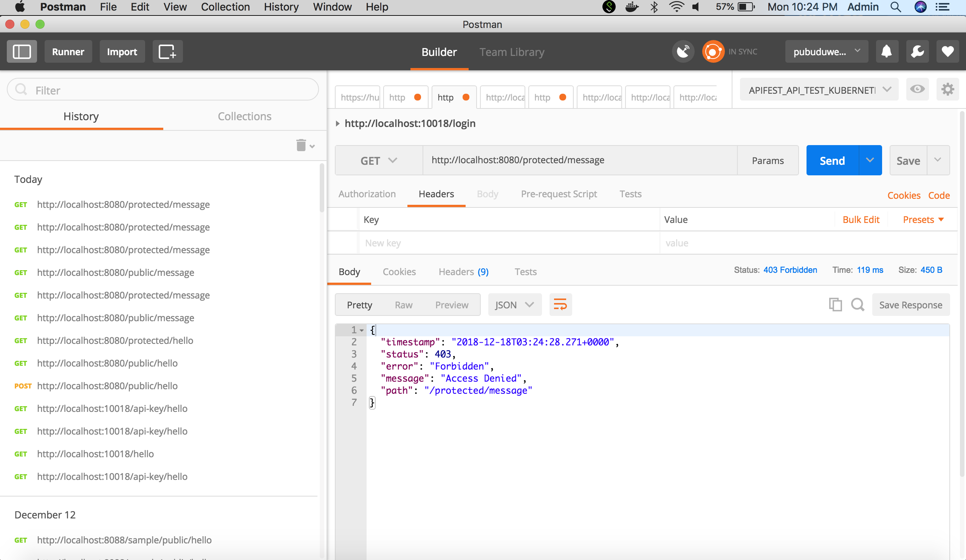Screen dimensions: 966x560
Task: Click the Bulk Edit link
Action: pos(861,220)
